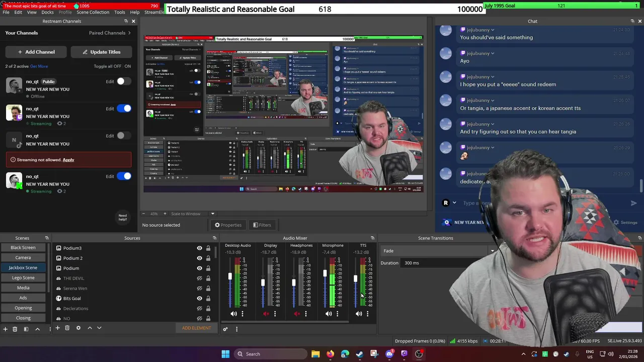Open Scale to Window dropdown

coord(212,214)
